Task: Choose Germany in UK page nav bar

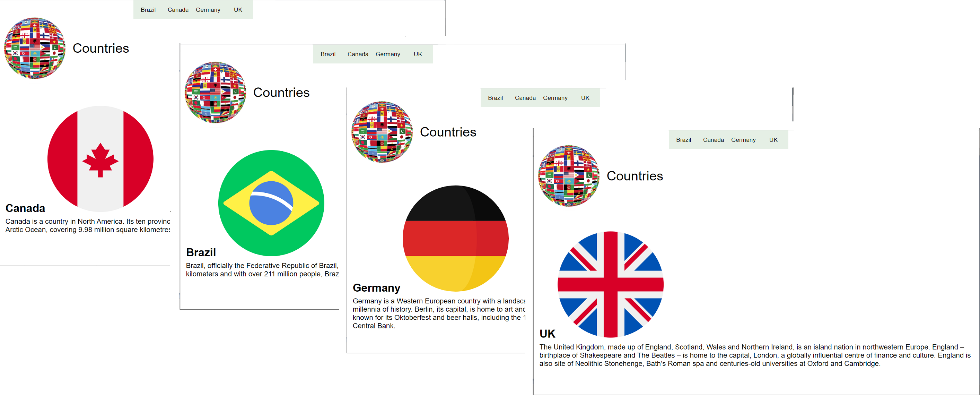Action: point(743,140)
